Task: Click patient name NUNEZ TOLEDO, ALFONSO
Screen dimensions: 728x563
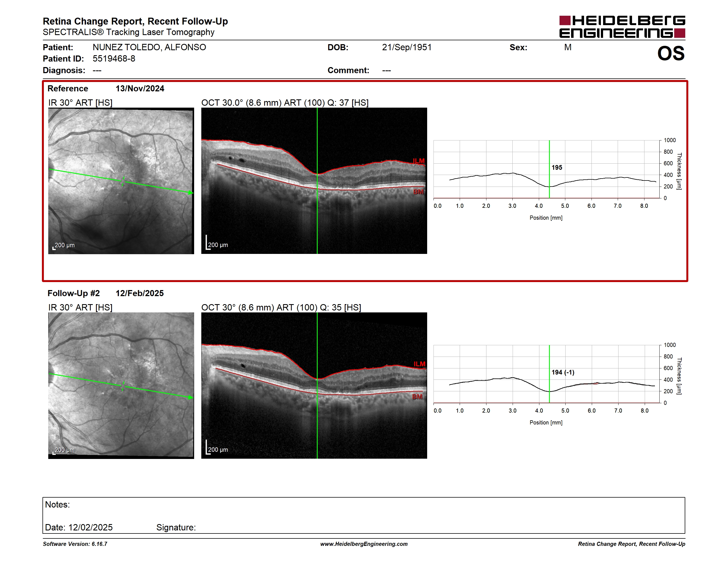Action: pos(149,47)
